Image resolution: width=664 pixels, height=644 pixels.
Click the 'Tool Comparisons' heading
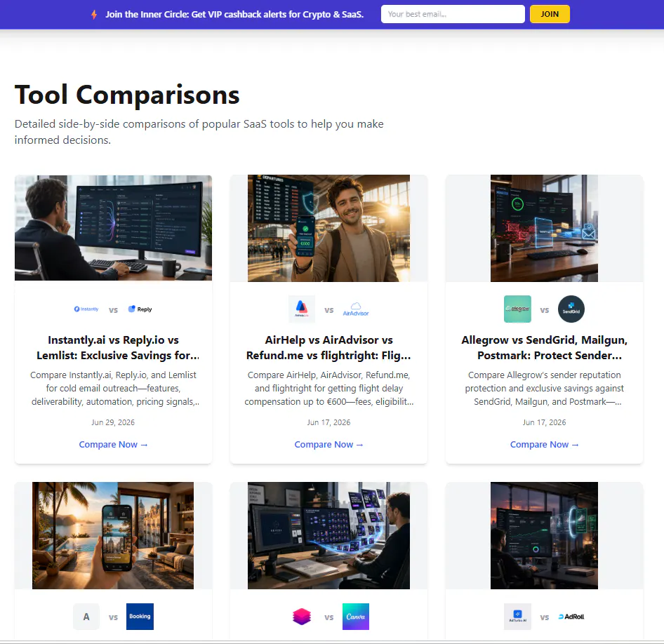coord(127,95)
